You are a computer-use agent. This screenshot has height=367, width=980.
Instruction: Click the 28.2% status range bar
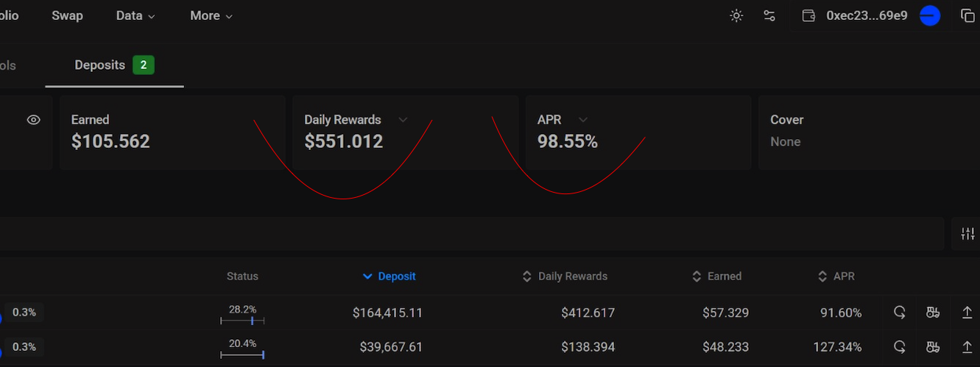point(242,321)
